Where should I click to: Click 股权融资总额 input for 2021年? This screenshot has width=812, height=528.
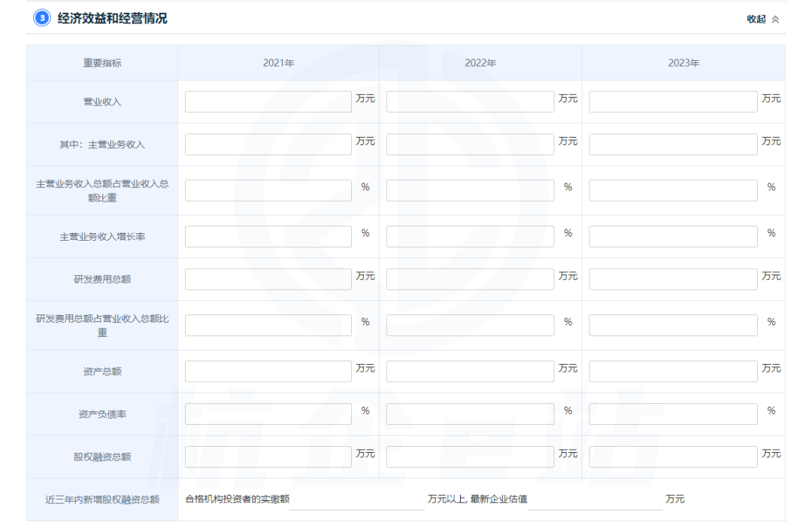(x=268, y=457)
